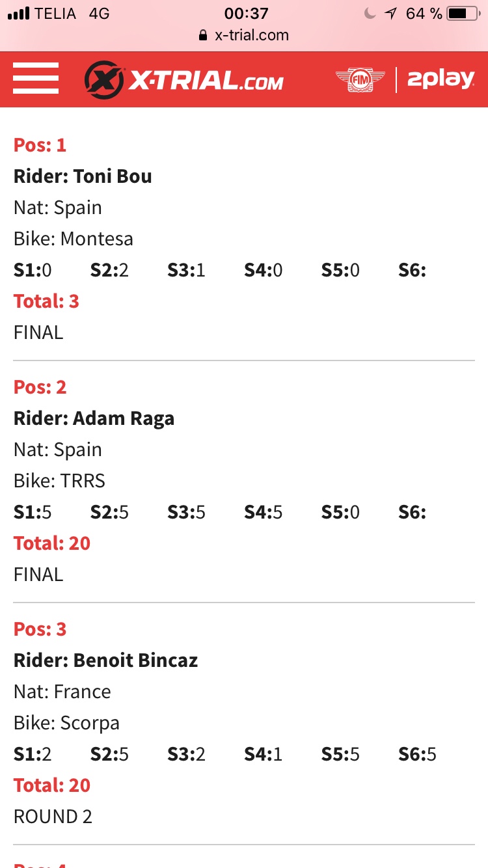This screenshot has height=868, width=488.
Task: Tap the FIM emblem icon
Action: (x=360, y=79)
